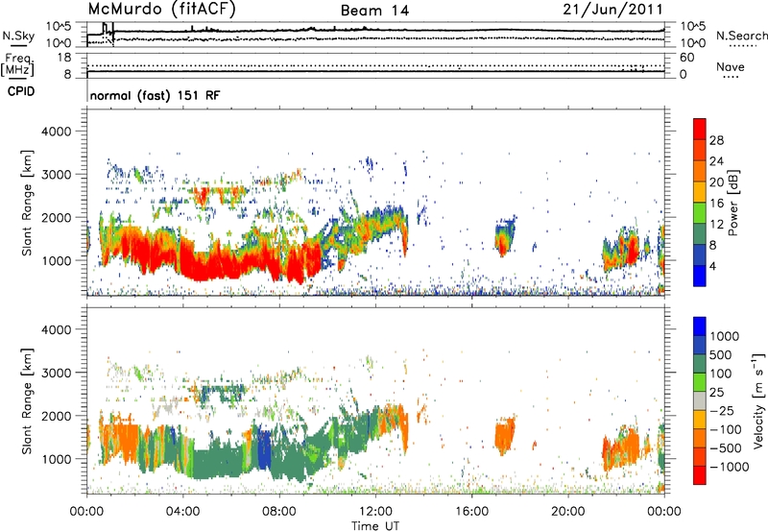Click the 'Slant Range [km]' label of the velocity panel
The image size is (768, 532).
pos(27,401)
